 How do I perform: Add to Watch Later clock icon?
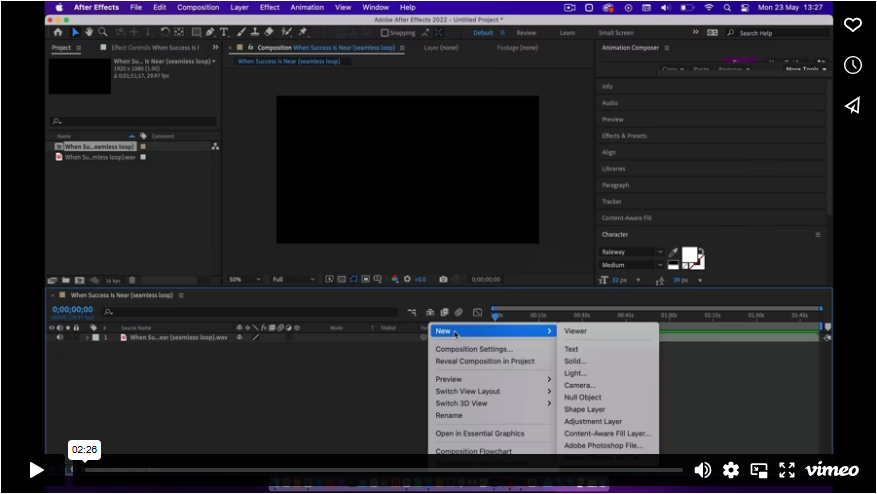852,65
